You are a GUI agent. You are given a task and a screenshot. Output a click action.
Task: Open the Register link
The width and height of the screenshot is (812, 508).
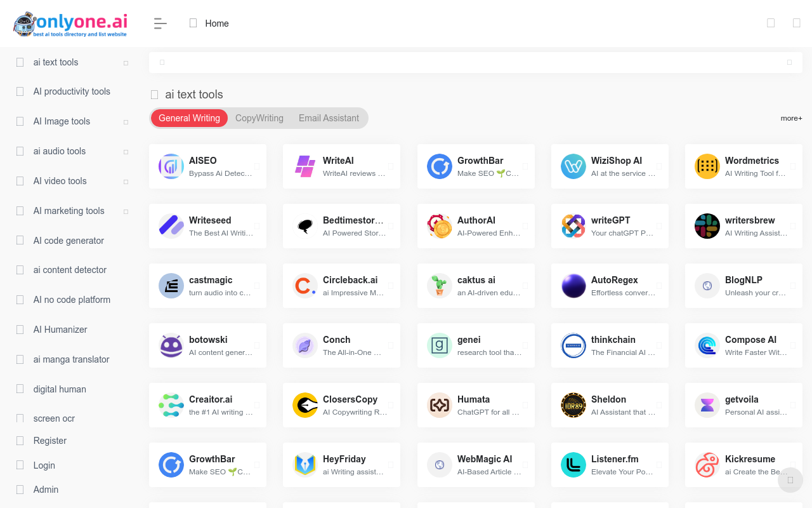point(49,441)
